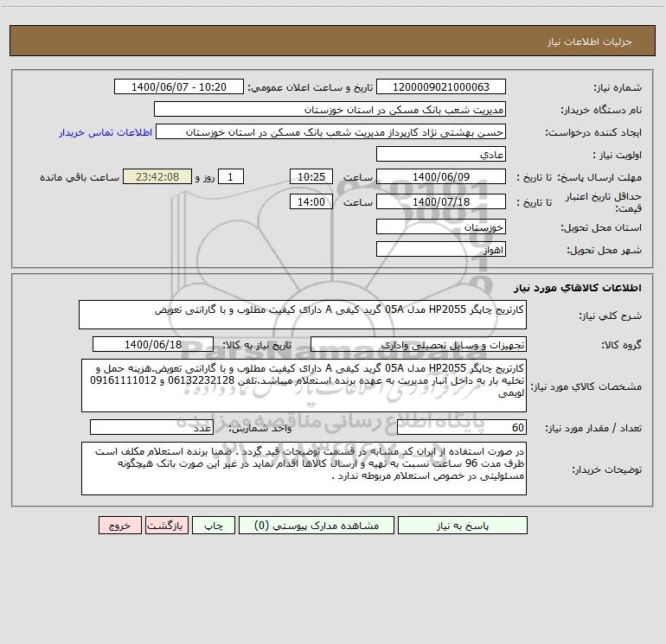Click the 'استان محل تحویل:' label
The width and height of the screenshot is (666, 644).
[601, 227]
